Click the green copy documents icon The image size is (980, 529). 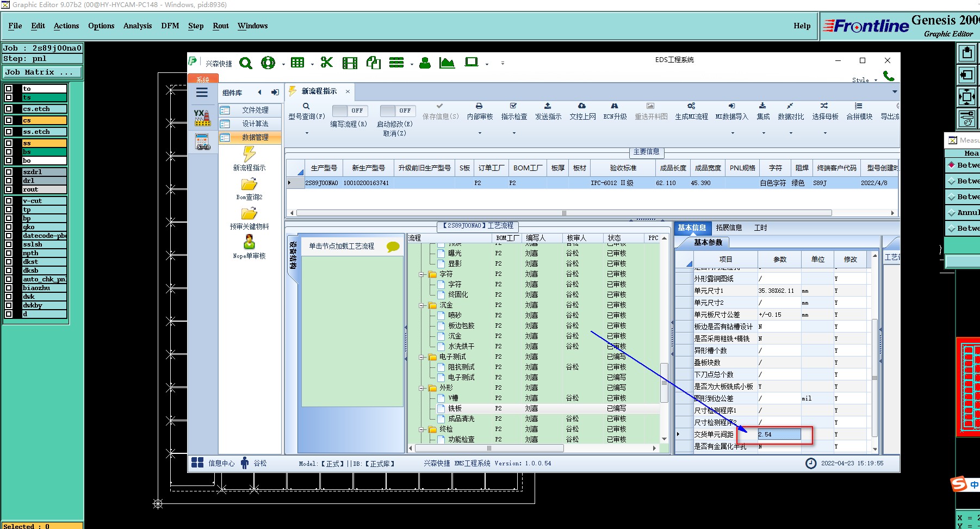click(x=374, y=63)
